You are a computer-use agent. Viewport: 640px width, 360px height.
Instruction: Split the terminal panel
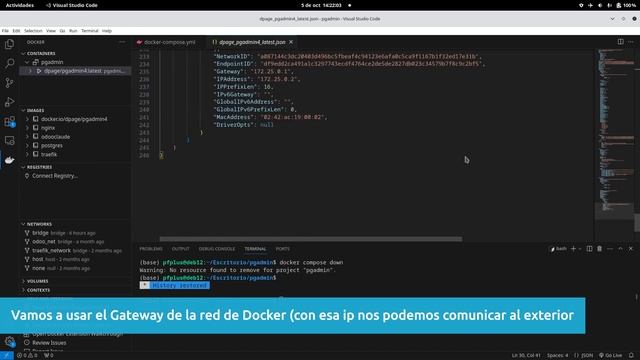click(x=589, y=249)
